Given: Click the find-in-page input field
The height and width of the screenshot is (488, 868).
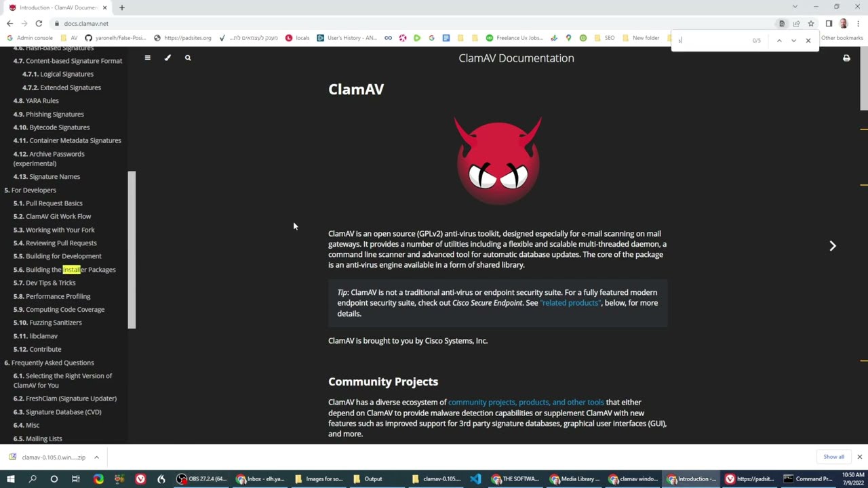Looking at the screenshot, I should 712,41.
